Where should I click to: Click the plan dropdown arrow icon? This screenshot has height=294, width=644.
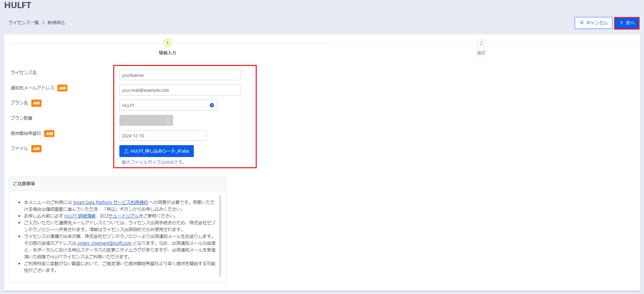tap(212, 105)
